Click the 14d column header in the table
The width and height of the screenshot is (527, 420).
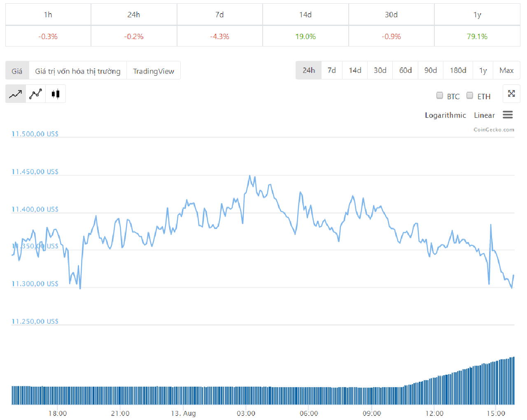305,14
